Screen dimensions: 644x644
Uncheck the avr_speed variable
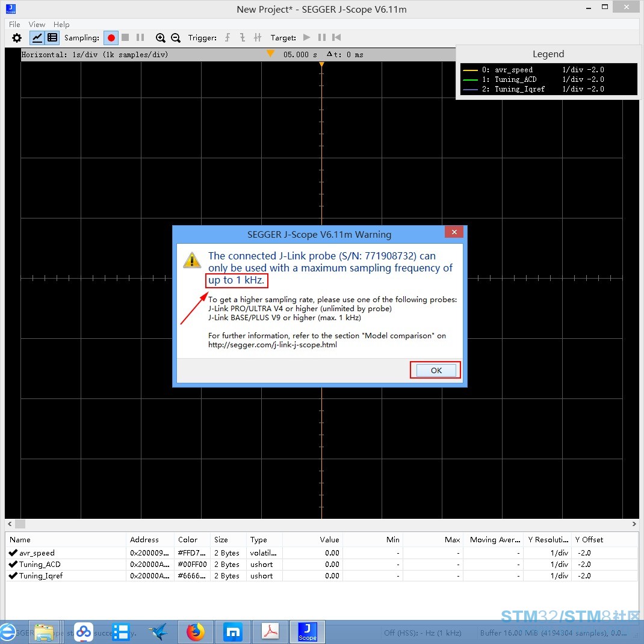coord(13,553)
